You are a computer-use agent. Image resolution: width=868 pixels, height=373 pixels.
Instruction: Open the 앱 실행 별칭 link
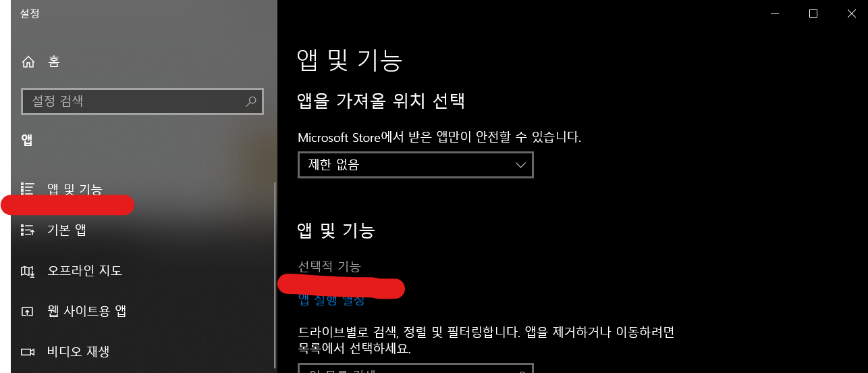coord(331,300)
